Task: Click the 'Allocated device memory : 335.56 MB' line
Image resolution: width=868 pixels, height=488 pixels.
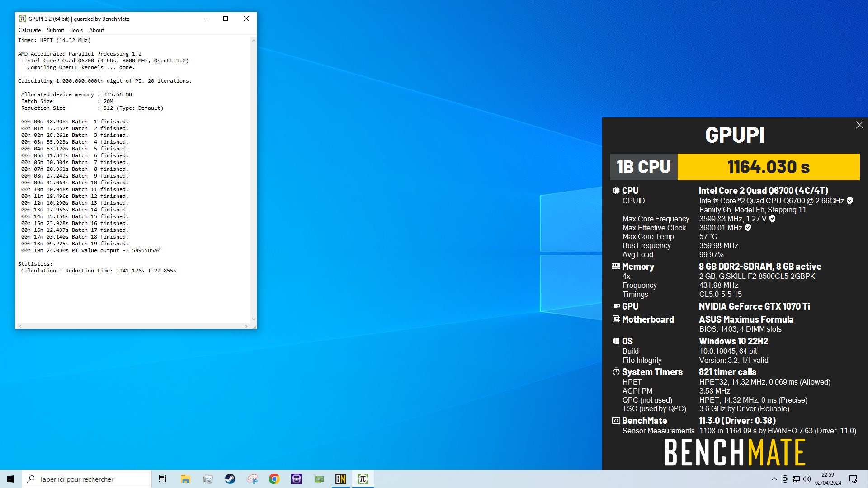Action: pyautogui.click(x=76, y=94)
